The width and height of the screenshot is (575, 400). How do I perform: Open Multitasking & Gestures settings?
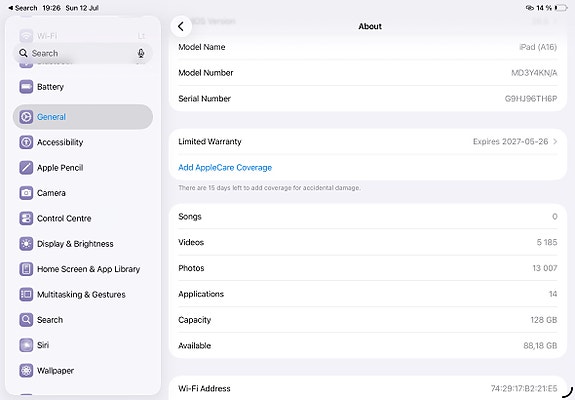tap(83, 294)
